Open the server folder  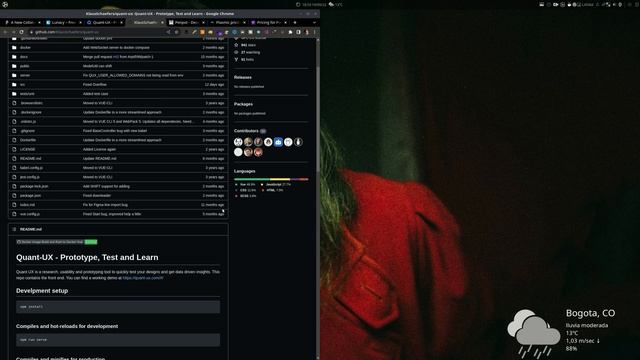(x=25, y=75)
